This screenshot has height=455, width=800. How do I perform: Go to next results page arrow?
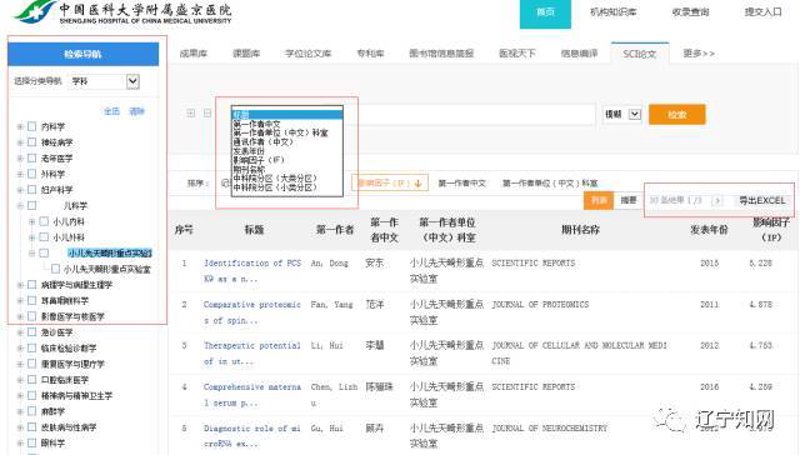coord(717,200)
